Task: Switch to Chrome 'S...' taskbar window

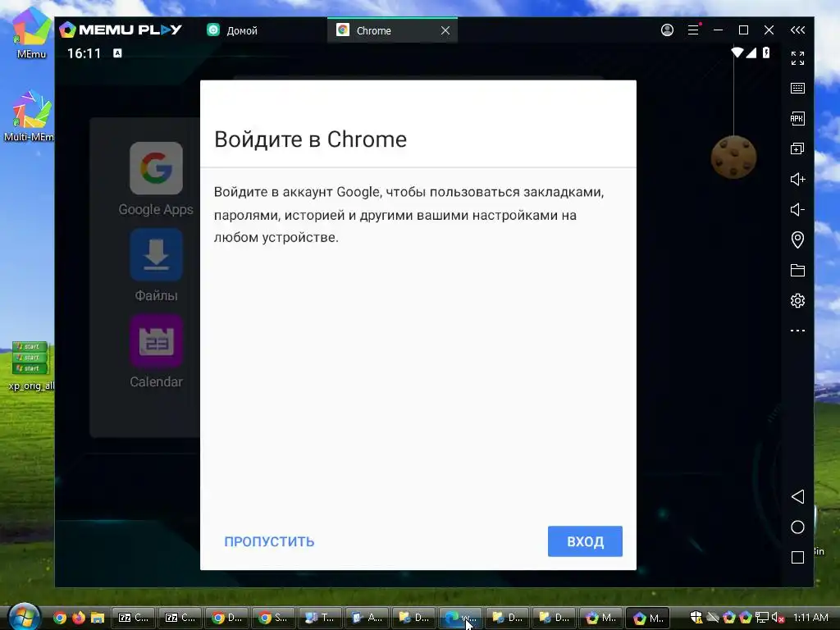Action: click(x=273, y=618)
